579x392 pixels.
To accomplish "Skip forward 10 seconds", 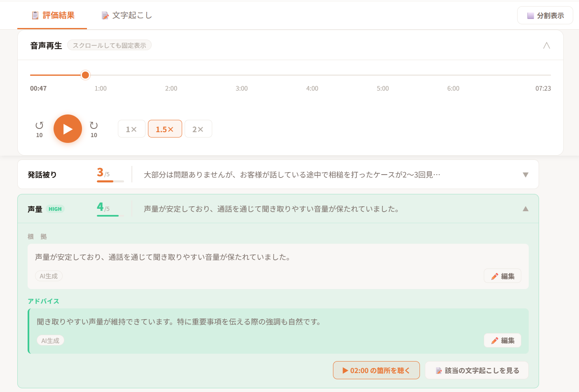I will [x=94, y=128].
